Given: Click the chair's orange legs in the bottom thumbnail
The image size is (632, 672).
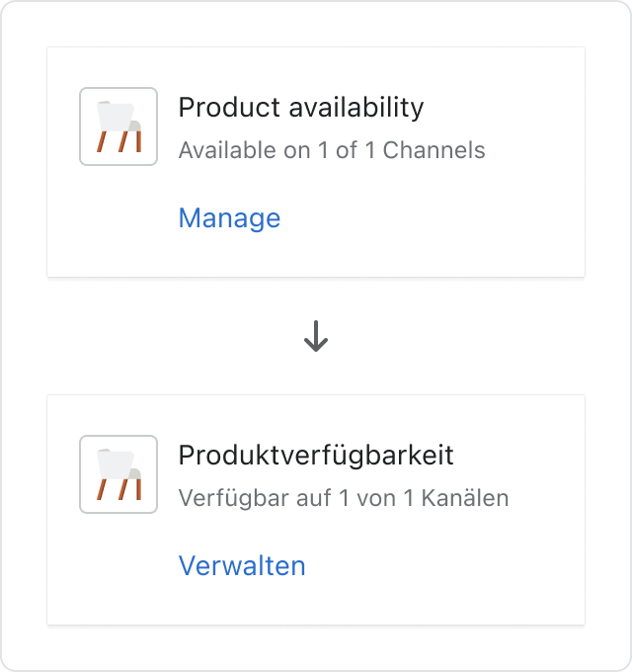Looking at the screenshot, I should [119, 489].
